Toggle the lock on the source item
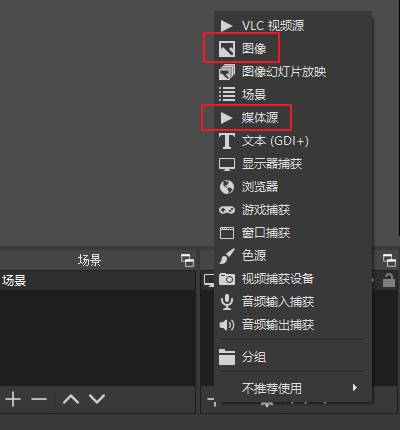The height and width of the screenshot is (430, 400). (x=389, y=280)
